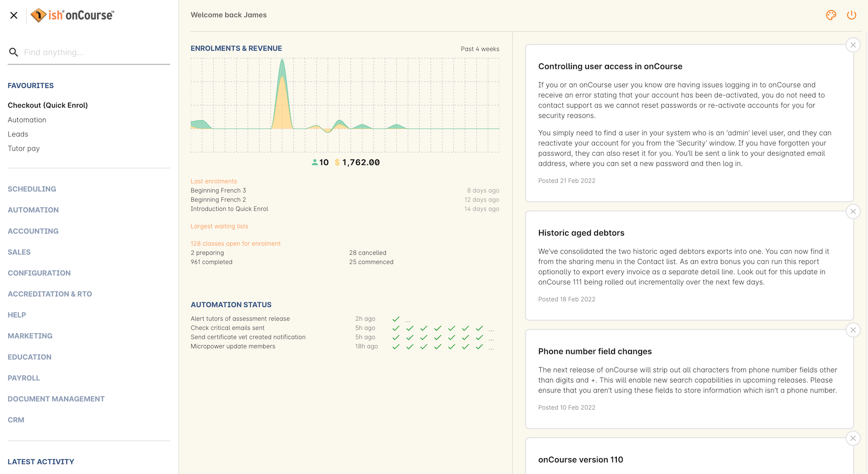Viewport: 868px width, 474px height.
Task: Click first checkmark for Alert tutors row
Action: pyautogui.click(x=396, y=319)
